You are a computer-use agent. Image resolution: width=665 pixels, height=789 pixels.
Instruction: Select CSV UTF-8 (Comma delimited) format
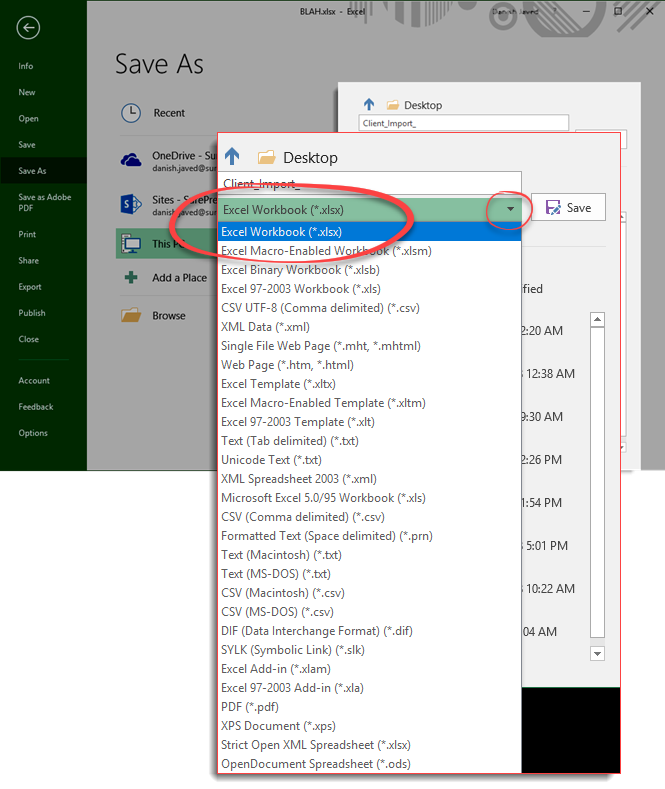click(x=321, y=308)
